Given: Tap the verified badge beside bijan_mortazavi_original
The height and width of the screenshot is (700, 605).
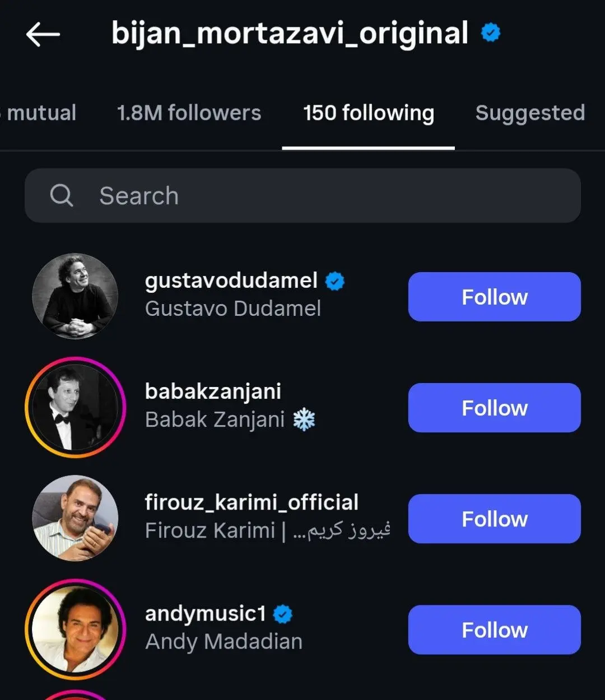Looking at the screenshot, I should (x=491, y=33).
